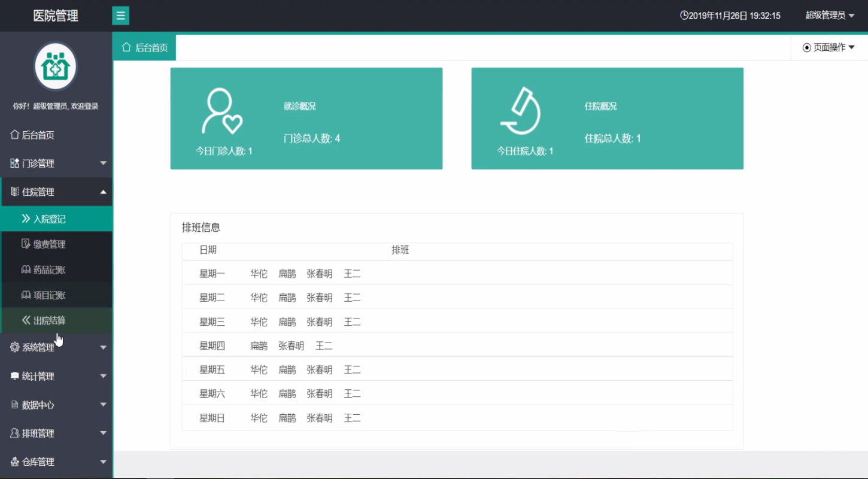
Task: Expand the 仓库管理 menu
Action: pos(56,462)
